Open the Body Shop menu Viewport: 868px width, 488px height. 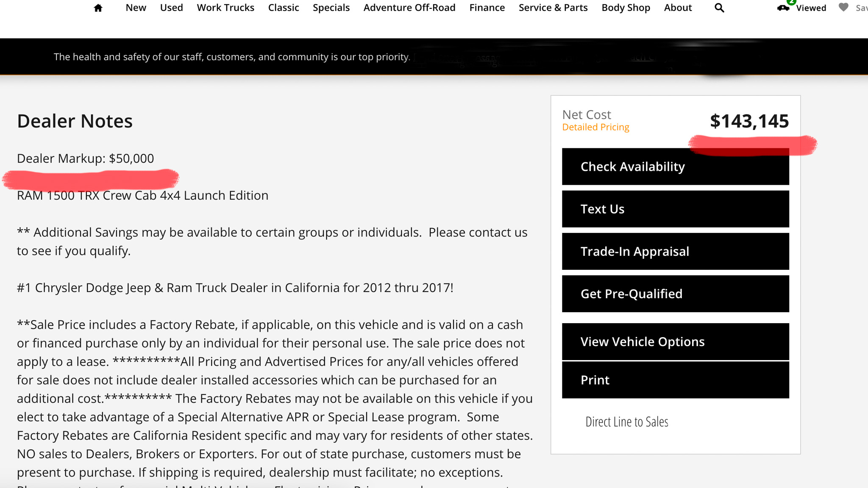[x=626, y=8]
